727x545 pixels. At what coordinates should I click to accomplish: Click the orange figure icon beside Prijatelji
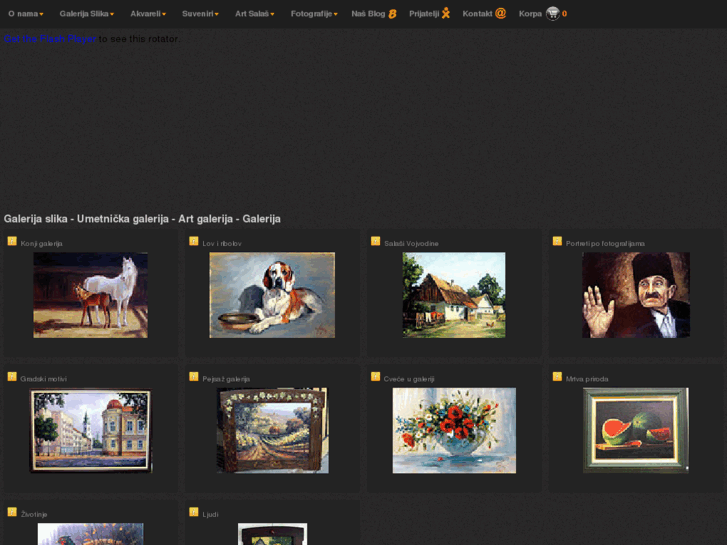coord(446,13)
